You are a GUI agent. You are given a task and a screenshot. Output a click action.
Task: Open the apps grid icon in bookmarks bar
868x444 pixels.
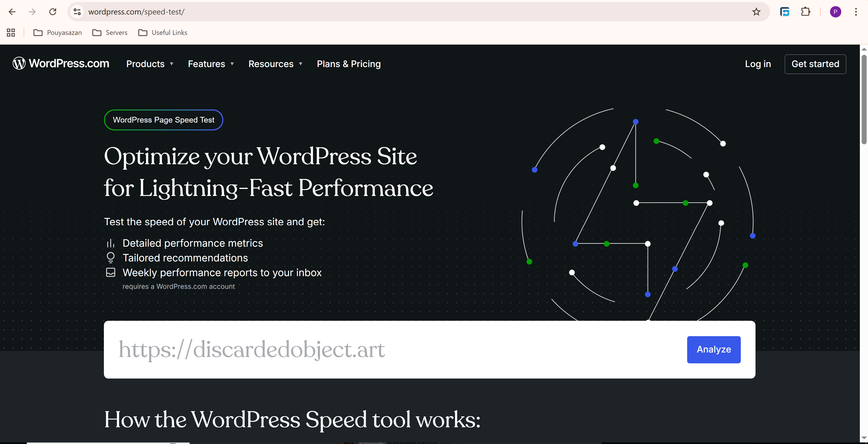pyautogui.click(x=11, y=33)
